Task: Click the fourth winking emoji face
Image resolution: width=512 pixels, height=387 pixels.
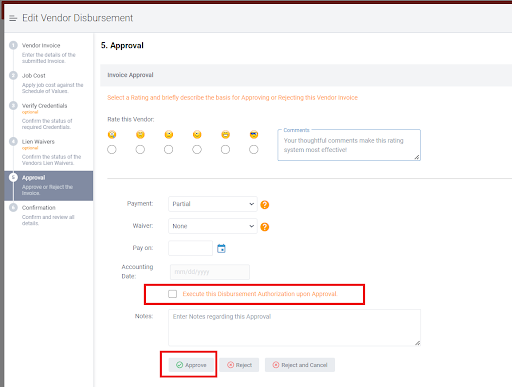Action: [x=197, y=134]
